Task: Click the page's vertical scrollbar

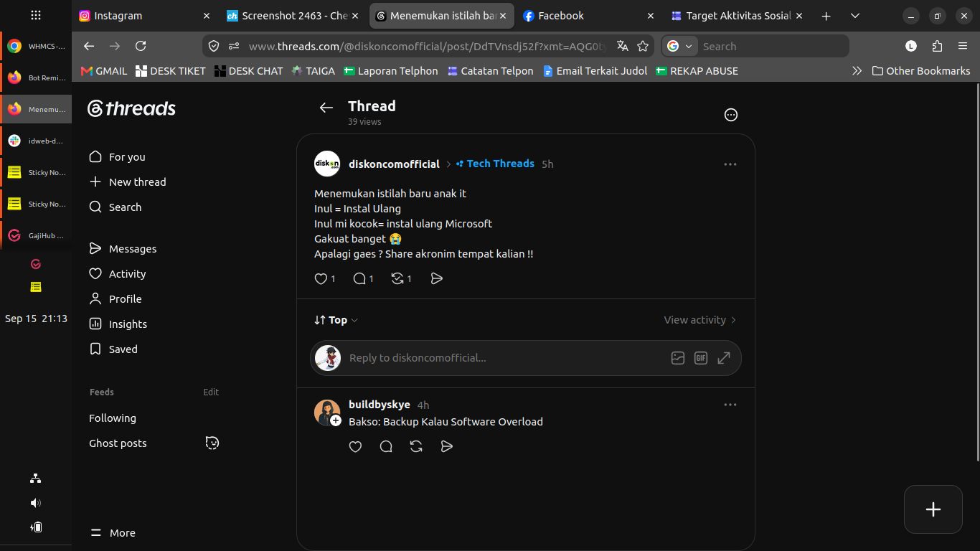Action: pyautogui.click(x=976, y=273)
